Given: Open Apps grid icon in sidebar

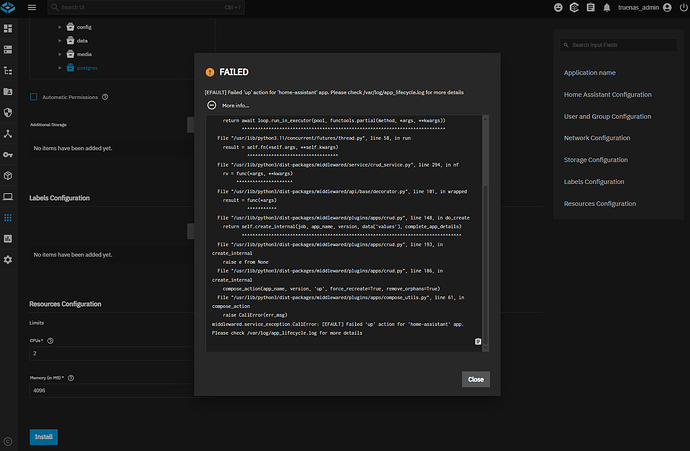Looking at the screenshot, I should coord(8,218).
